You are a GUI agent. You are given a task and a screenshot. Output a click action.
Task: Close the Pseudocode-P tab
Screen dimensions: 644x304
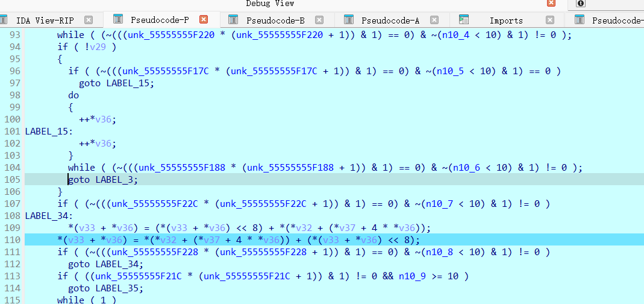click(x=204, y=20)
